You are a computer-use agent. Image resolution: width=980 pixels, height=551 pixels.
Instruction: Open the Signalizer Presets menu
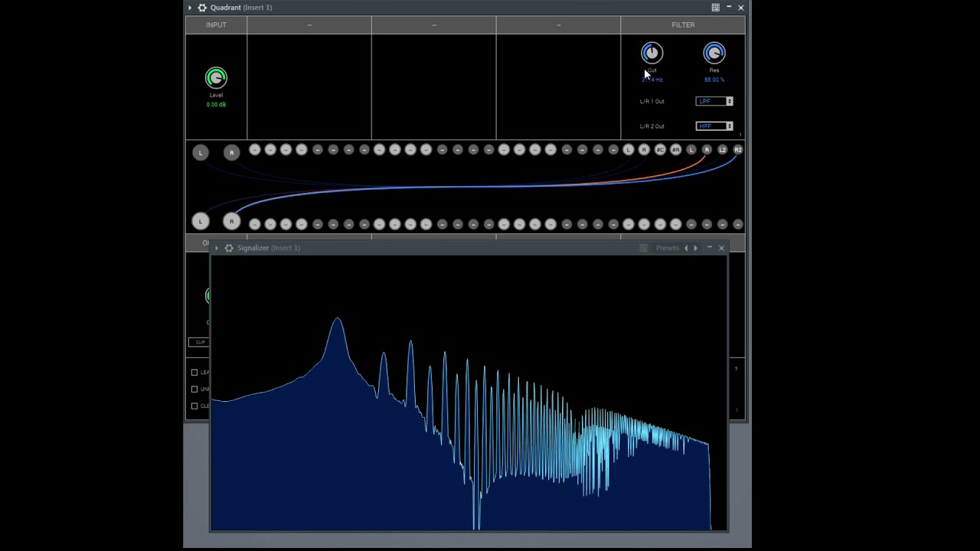click(x=667, y=248)
